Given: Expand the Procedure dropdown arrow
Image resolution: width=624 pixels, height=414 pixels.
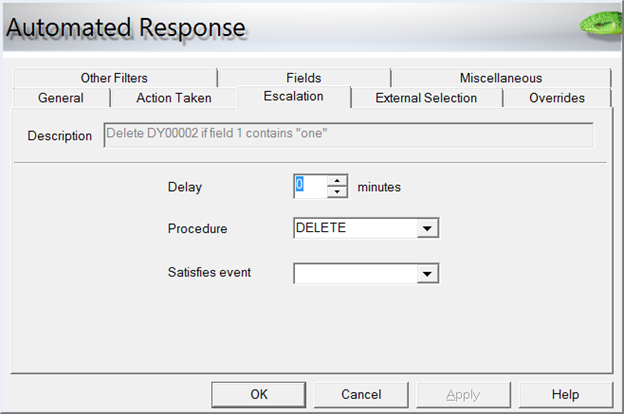Looking at the screenshot, I should click(428, 229).
